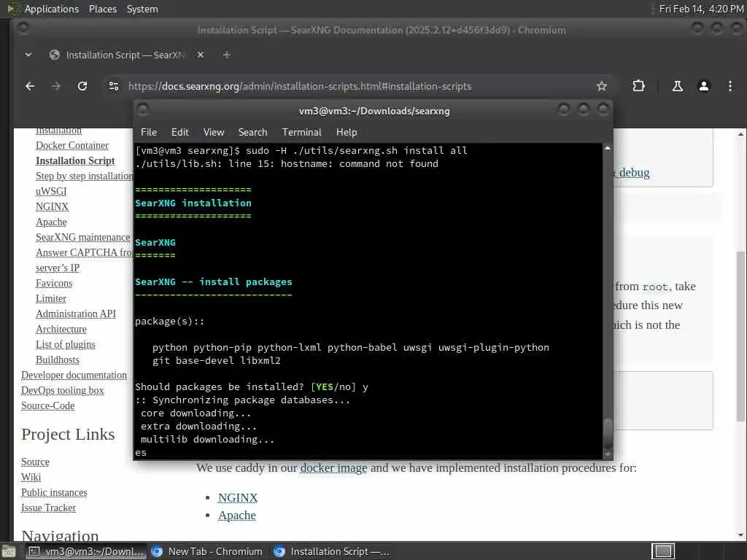
Task: Click the workspace switcher in bottom panel
Action: 662,551
